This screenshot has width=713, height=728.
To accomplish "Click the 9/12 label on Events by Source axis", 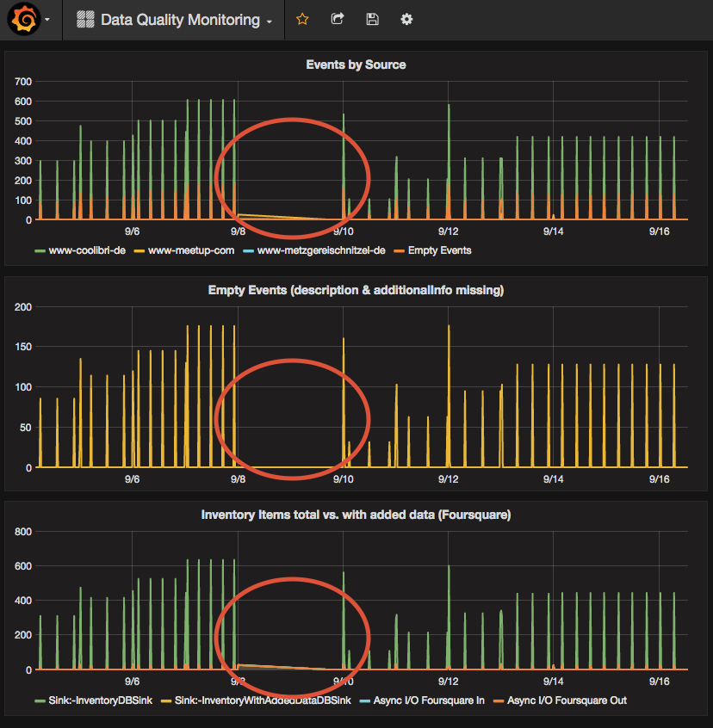I will point(449,231).
